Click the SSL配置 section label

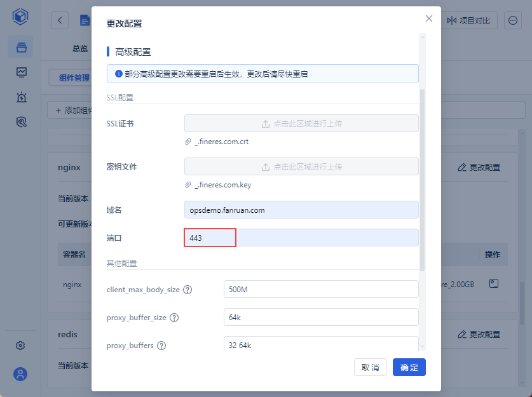119,98
